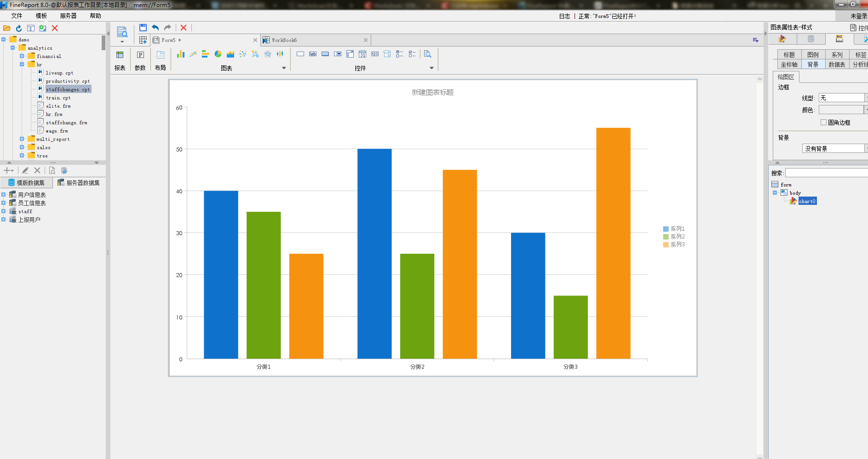Select the 标题 style tab
This screenshot has width=868, height=459.
tap(789, 55)
